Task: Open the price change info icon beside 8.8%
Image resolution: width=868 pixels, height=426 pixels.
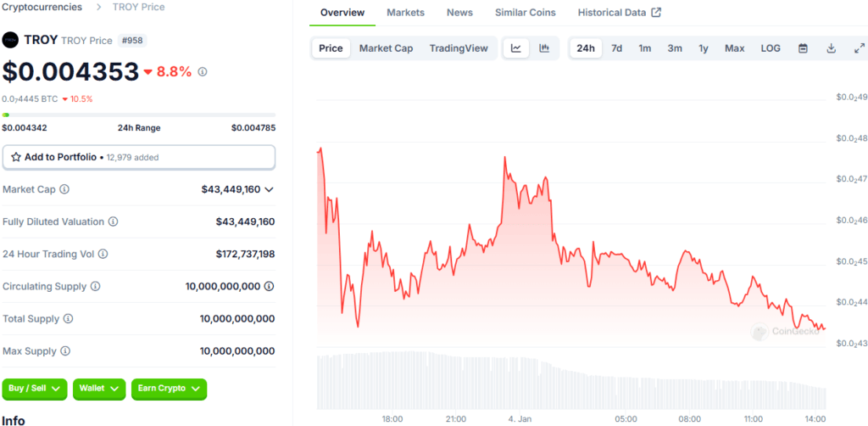Action: pos(203,71)
